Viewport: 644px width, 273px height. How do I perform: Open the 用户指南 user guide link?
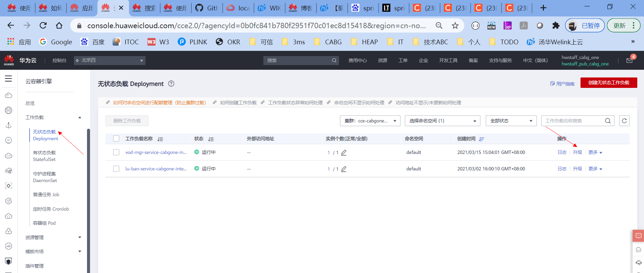(562, 84)
